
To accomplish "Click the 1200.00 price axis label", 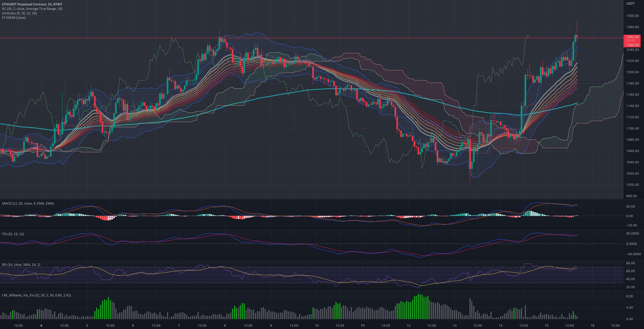I will (x=632, y=72).
